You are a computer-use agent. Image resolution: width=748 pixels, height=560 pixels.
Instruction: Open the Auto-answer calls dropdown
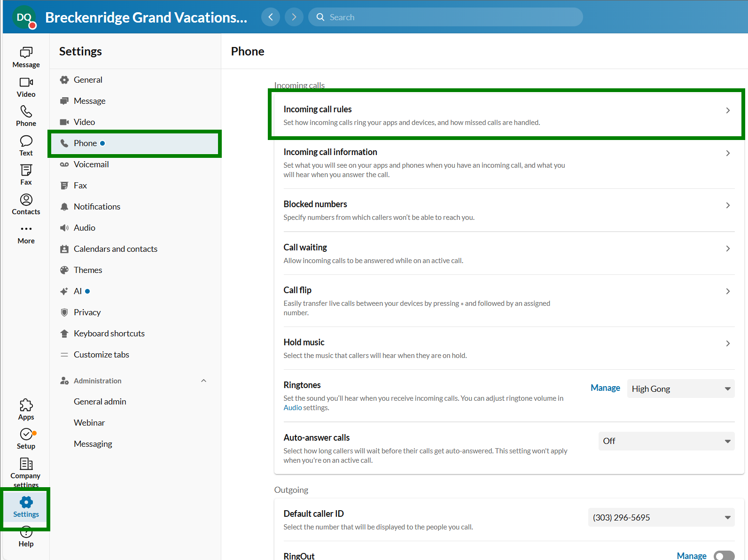[667, 441]
